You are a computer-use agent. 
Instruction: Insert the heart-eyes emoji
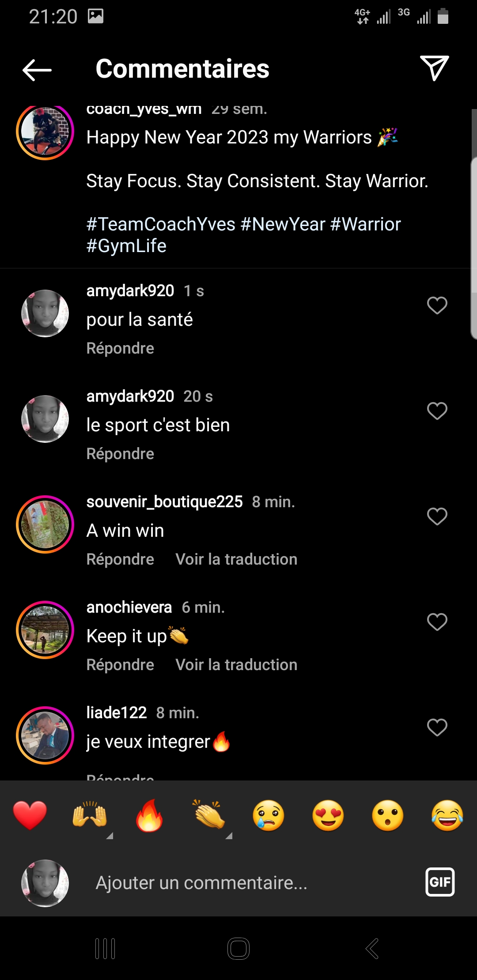coord(328,815)
